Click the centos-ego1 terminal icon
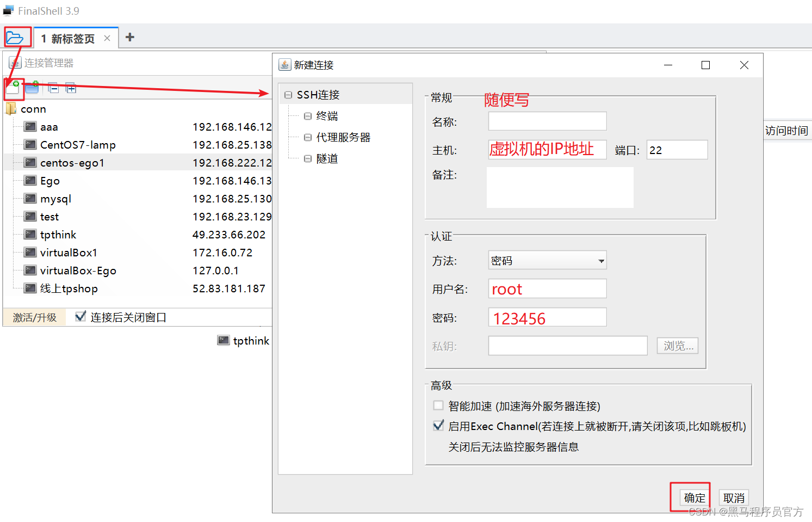Viewport: 812px width, 522px height. (30, 163)
